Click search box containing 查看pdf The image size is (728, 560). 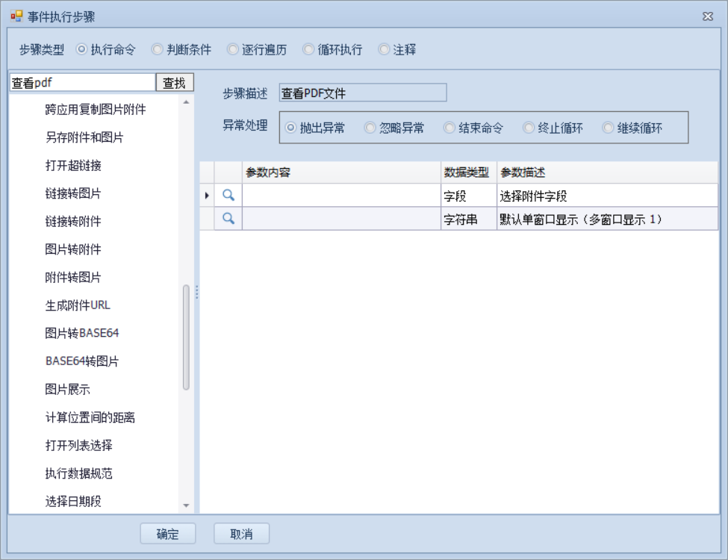tap(81, 82)
